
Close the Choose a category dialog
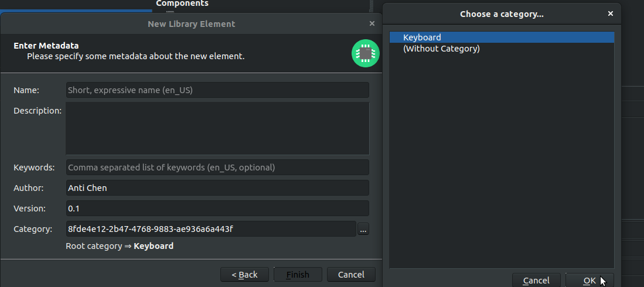[x=611, y=13]
